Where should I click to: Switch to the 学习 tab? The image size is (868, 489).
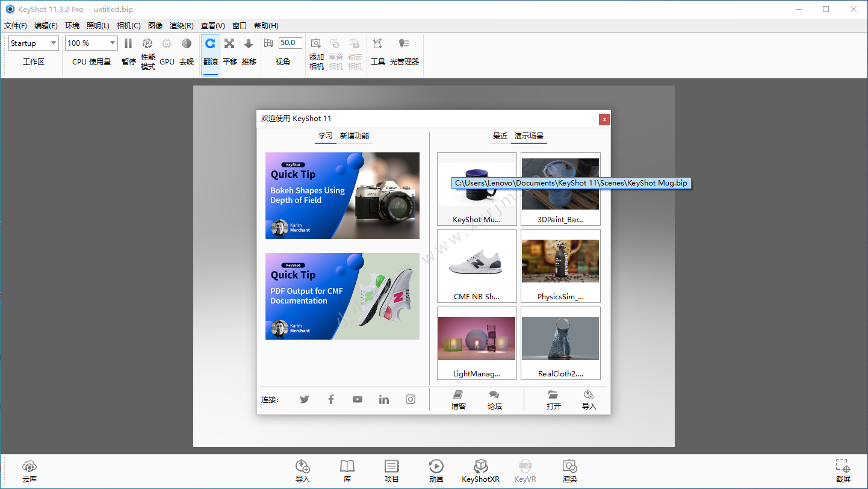pyautogui.click(x=326, y=136)
